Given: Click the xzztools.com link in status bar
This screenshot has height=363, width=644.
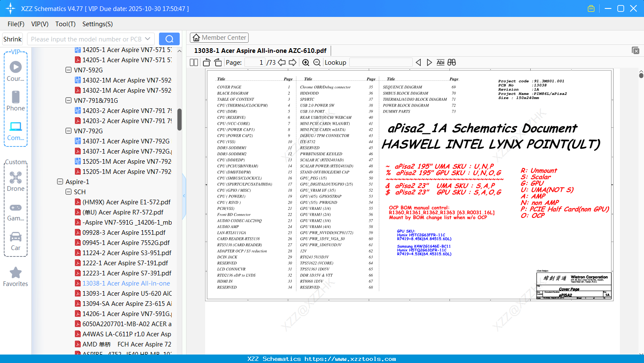Looking at the screenshot, I should click(350, 359).
